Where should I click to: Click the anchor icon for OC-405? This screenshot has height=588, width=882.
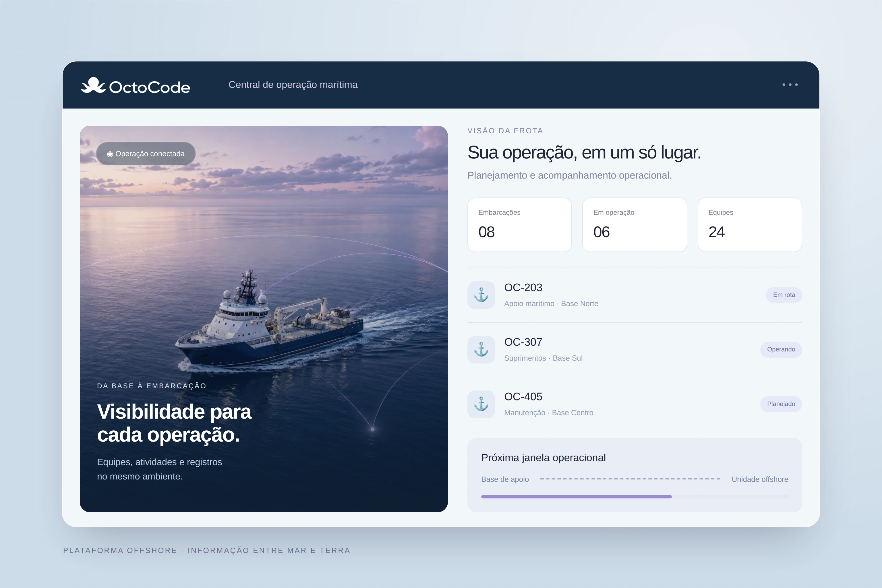481,404
